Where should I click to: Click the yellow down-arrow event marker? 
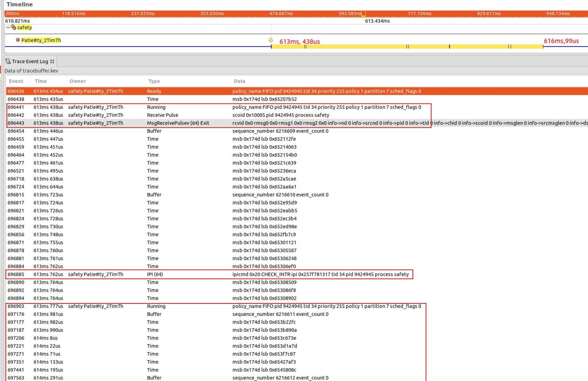pyautogui.click(x=271, y=40)
